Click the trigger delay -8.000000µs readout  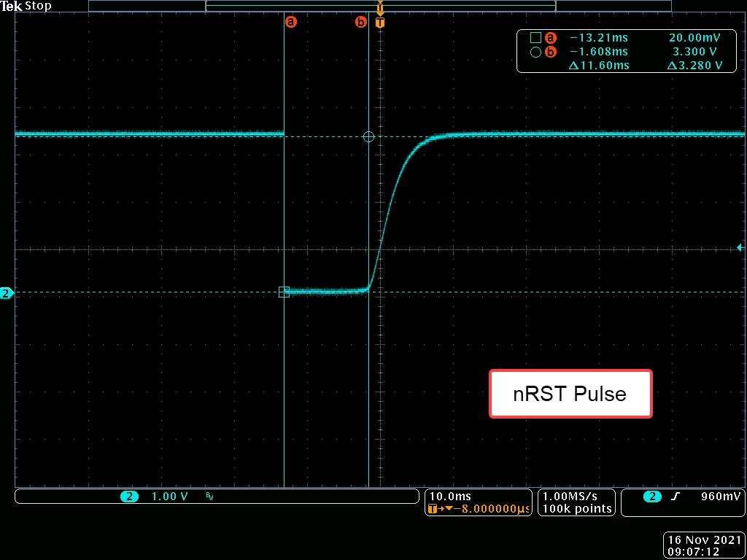tap(479, 509)
